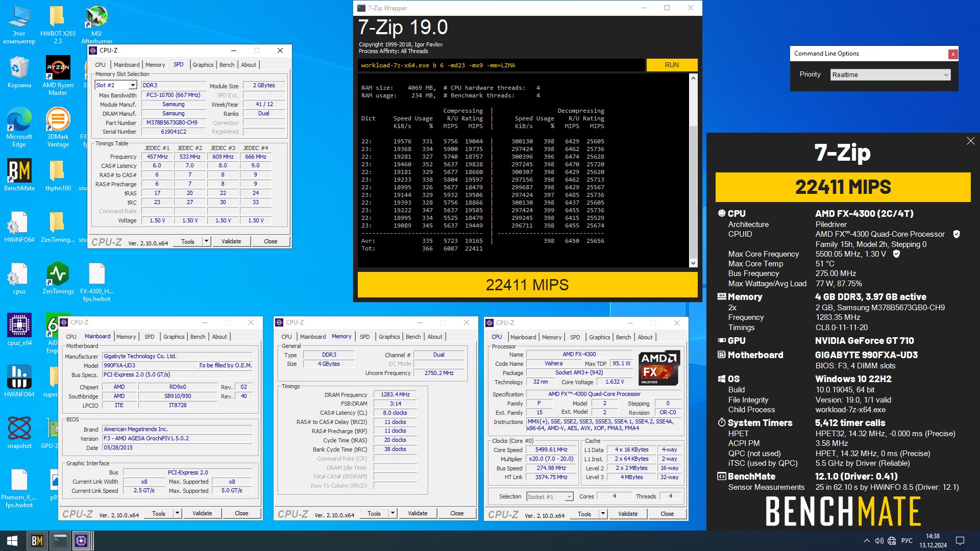Viewport: 980px width, 551px height.
Task: Launch AMD Ryzen Master shortcut
Action: click(58, 76)
